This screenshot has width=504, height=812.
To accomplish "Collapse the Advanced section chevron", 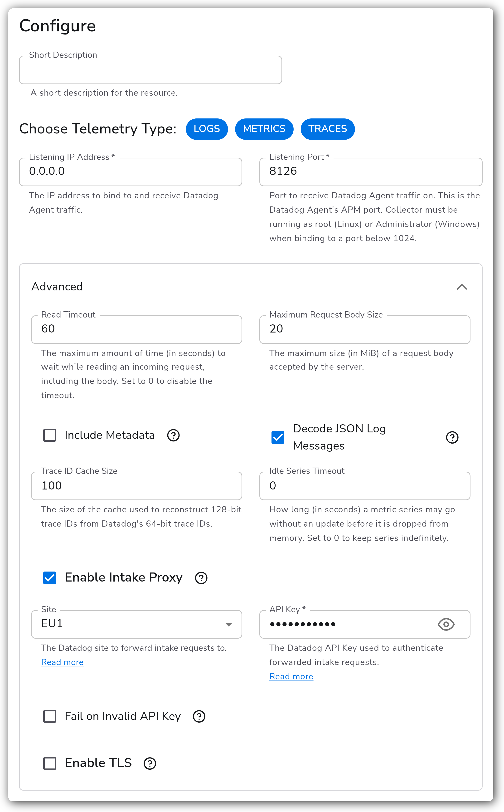I will (x=462, y=287).
